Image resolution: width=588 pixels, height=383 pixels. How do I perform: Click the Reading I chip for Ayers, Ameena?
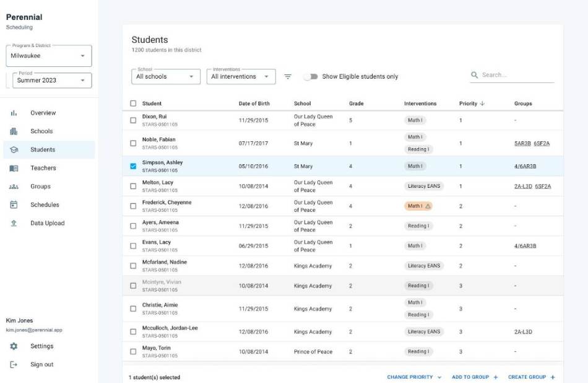[418, 226]
